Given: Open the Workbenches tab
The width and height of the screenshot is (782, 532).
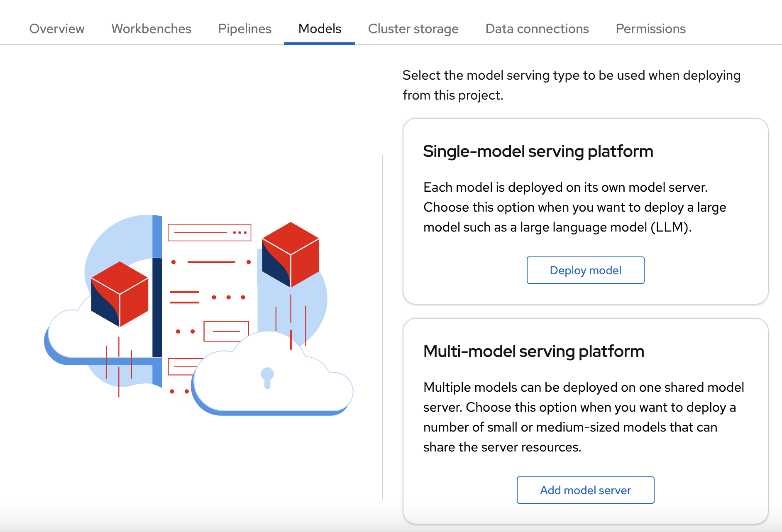Looking at the screenshot, I should pyautogui.click(x=151, y=28).
